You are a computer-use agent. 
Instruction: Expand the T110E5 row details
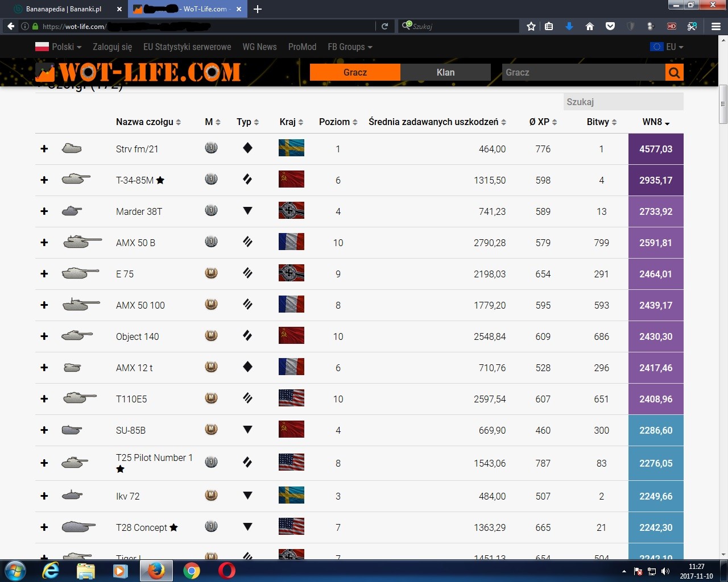click(44, 399)
